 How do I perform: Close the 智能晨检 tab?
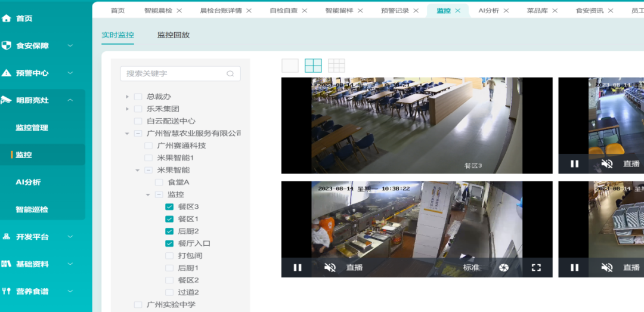pyautogui.click(x=179, y=11)
